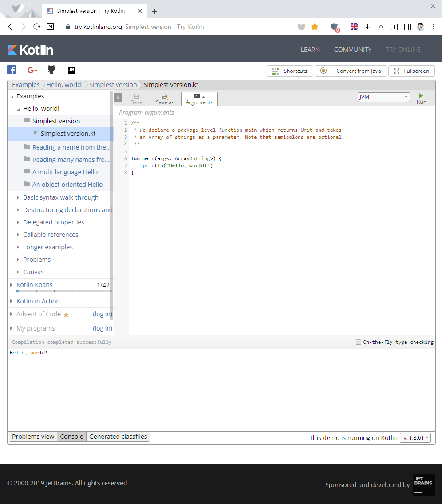The image size is (442, 504).
Task: Collapse the Hello, world! tree node
Action: 19,109
